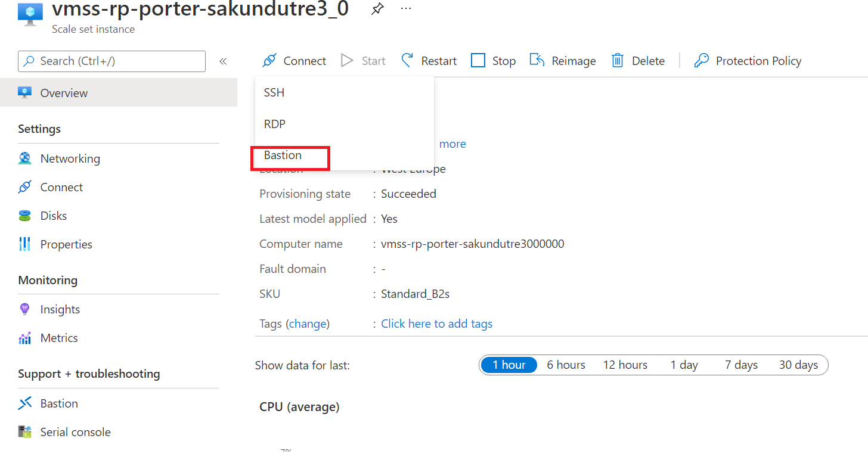Open the Connect dropdown in toolbar
868x454 pixels.
294,61
